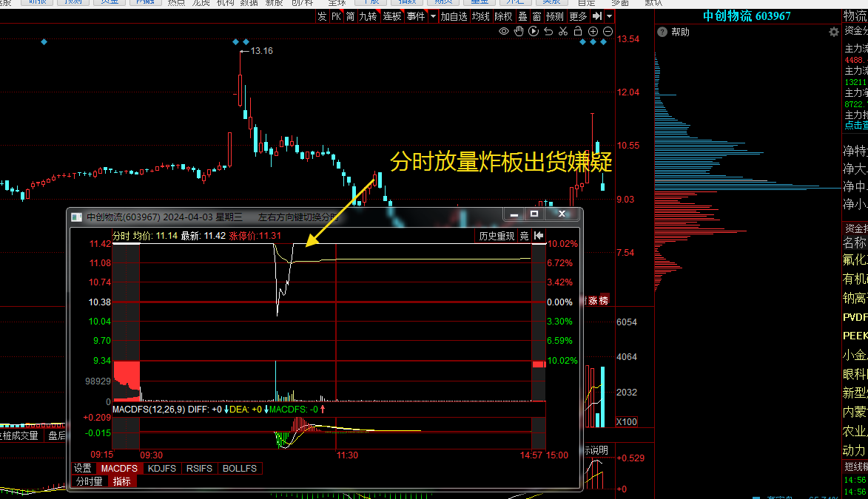
Task: Click the X100 volume unit label
Action: [x=627, y=421]
